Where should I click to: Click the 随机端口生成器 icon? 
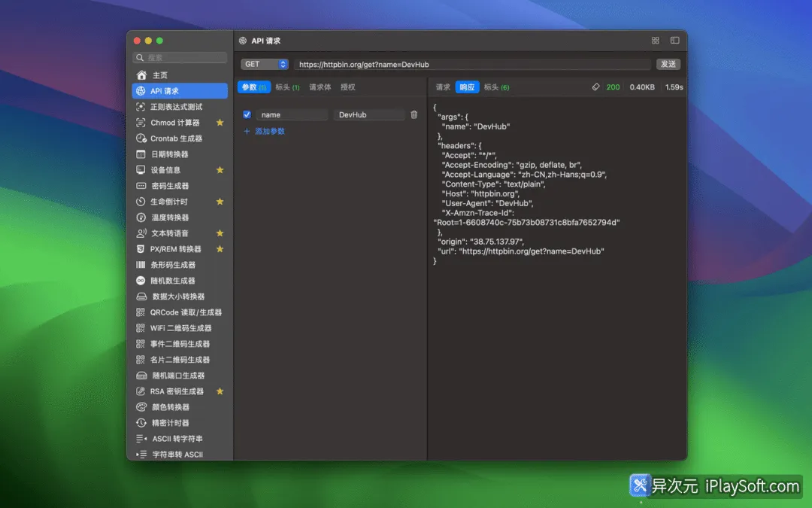pyautogui.click(x=141, y=376)
